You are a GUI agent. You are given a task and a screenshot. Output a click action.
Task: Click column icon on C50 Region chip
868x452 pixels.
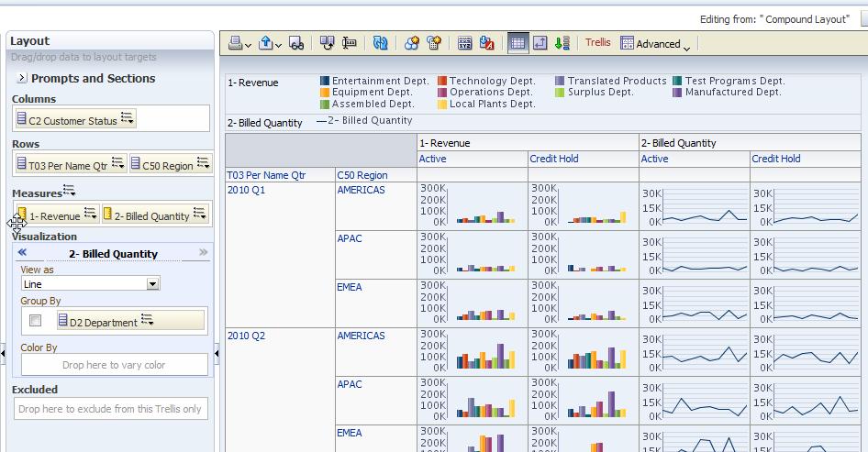click(136, 162)
